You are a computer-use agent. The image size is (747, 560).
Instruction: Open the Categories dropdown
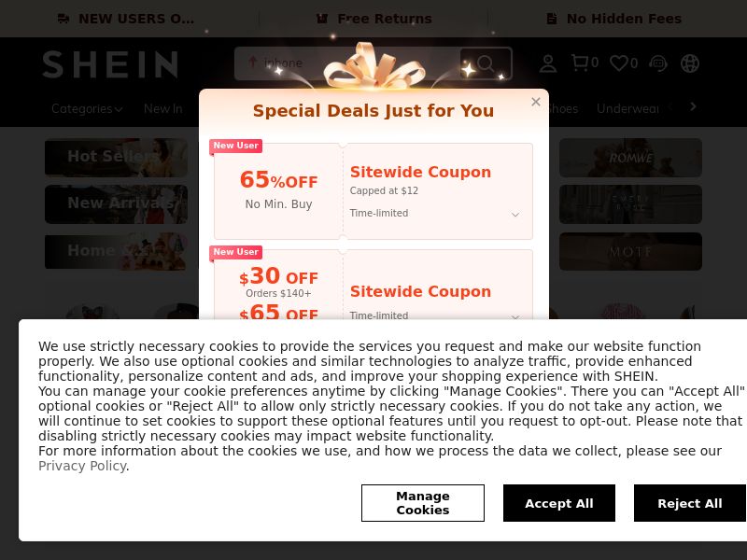[87, 108]
